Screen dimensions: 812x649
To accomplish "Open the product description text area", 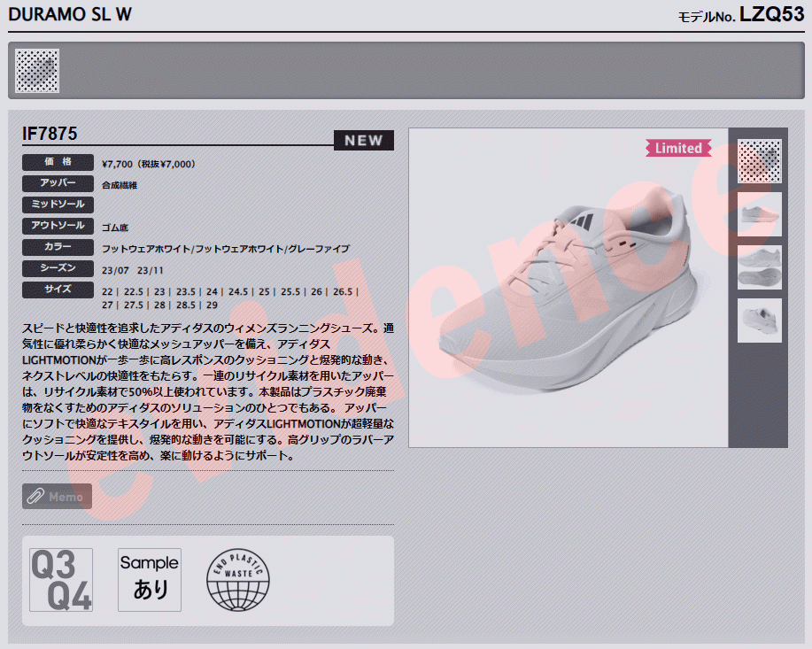I will 204,390.
